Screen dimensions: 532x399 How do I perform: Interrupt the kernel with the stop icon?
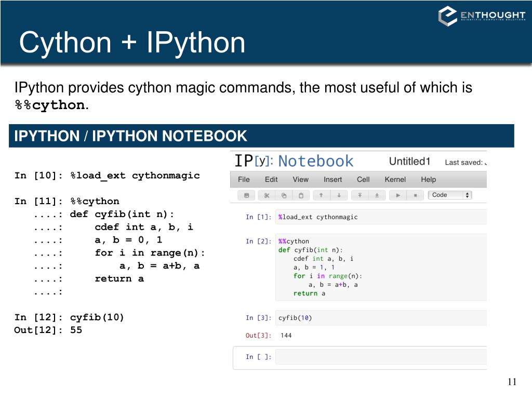[x=415, y=195]
